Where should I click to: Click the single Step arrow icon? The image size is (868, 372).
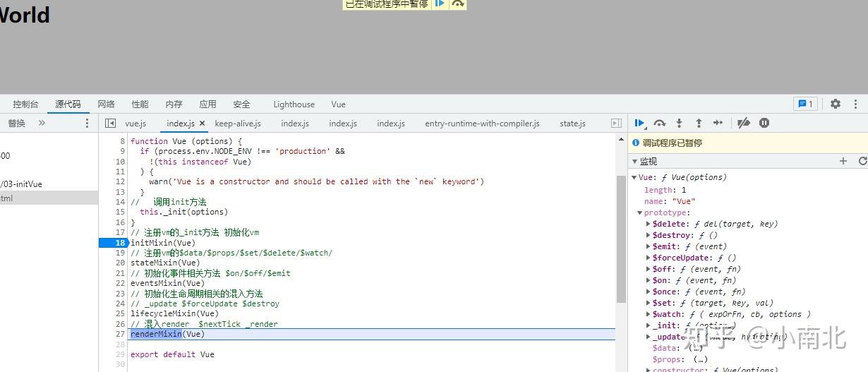pyautogui.click(x=718, y=123)
